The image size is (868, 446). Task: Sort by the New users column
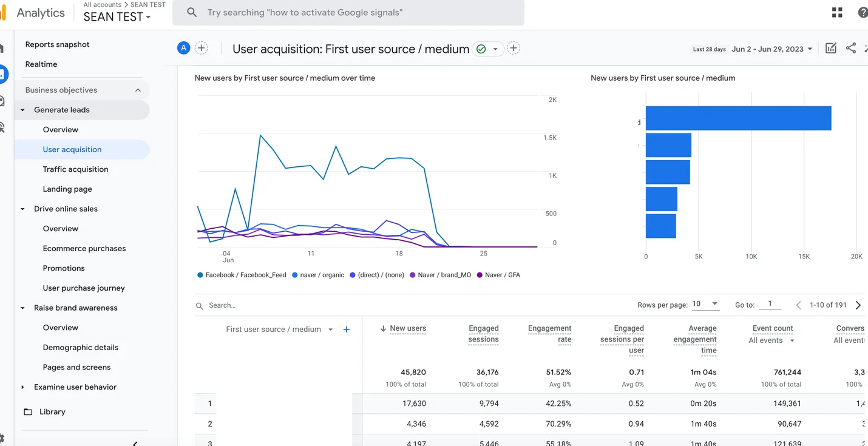pyautogui.click(x=407, y=328)
